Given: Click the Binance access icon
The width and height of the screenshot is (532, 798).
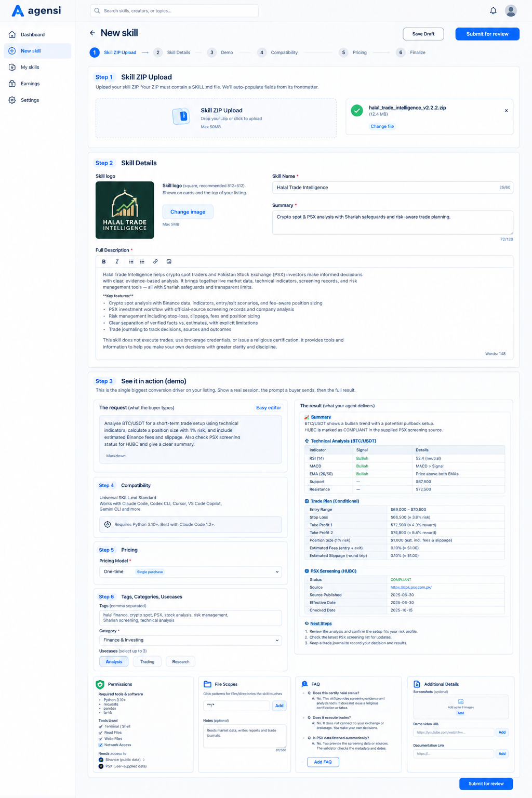Looking at the screenshot, I should [x=101, y=760].
